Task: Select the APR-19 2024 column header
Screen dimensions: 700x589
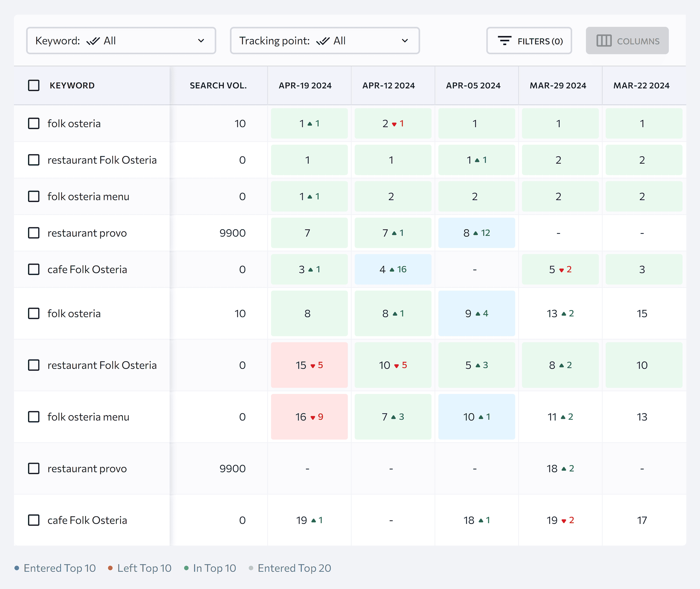Action: [305, 85]
